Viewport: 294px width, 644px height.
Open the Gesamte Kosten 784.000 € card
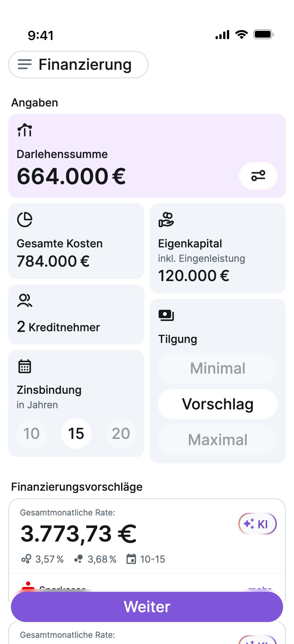(76, 241)
